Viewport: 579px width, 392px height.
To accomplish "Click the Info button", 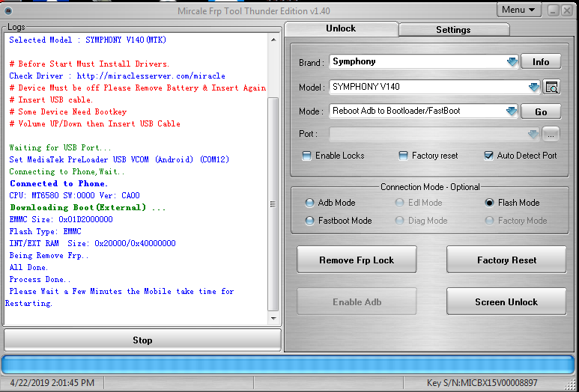I will [541, 62].
